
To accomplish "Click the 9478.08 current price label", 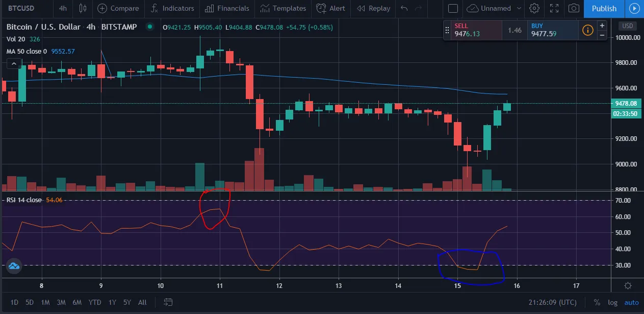I will pos(626,104).
